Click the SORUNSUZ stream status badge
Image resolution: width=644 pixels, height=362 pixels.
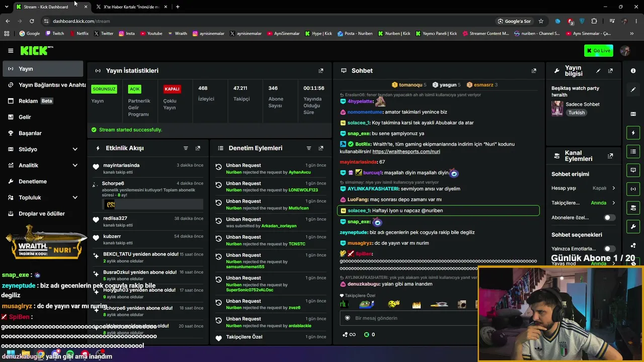[104, 89]
